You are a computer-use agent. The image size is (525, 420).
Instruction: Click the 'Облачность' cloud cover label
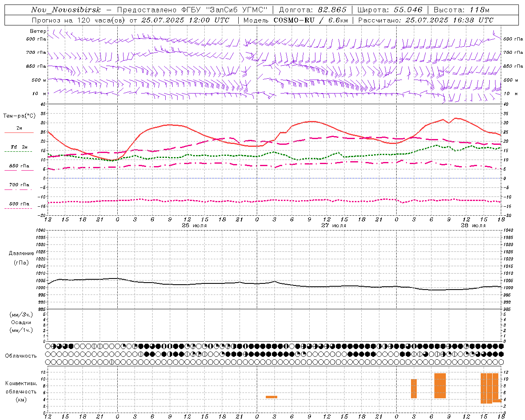click(21, 356)
